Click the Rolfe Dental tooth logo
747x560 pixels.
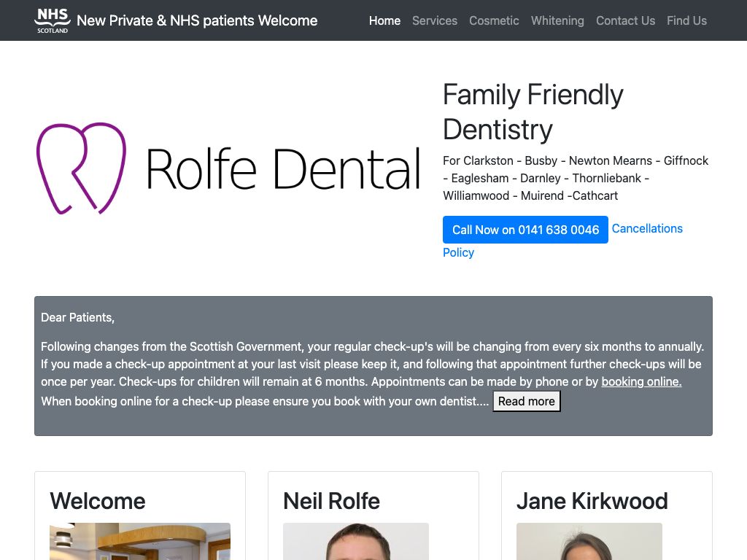(82, 168)
